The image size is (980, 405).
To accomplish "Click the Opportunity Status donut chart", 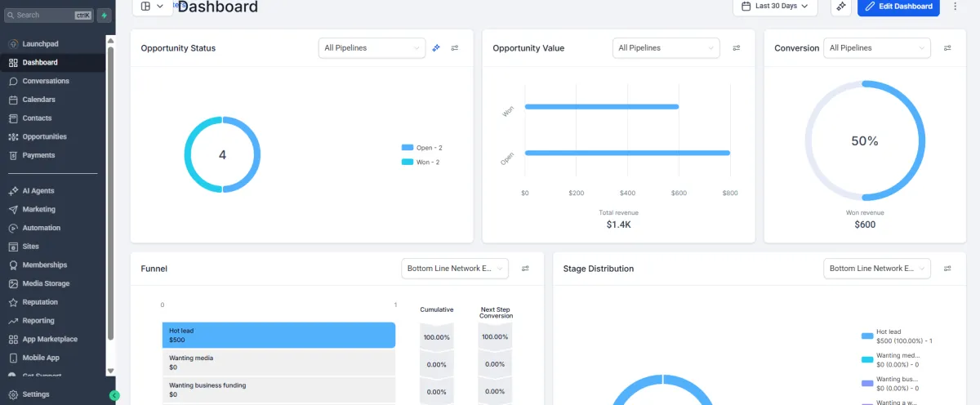I will pyautogui.click(x=222, y=155).
